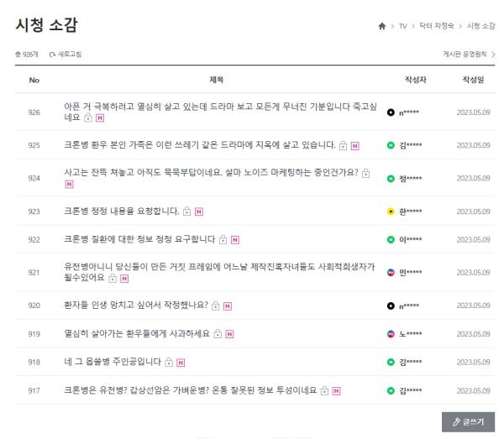Click the 글쓰기 write button

[469, 422]
